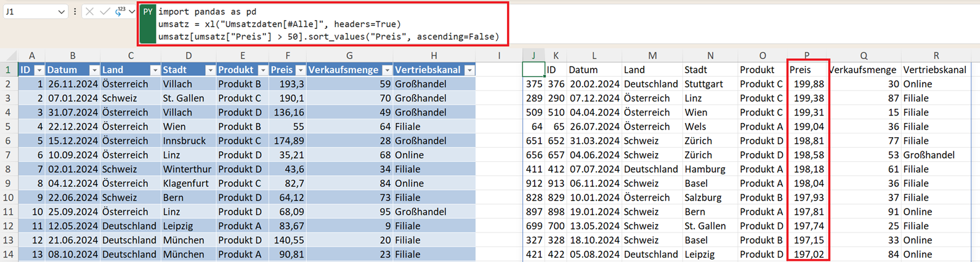Click the green PY badge in formula bar
This screenshot has width=980, height=262.
click(x=148, y=12)
